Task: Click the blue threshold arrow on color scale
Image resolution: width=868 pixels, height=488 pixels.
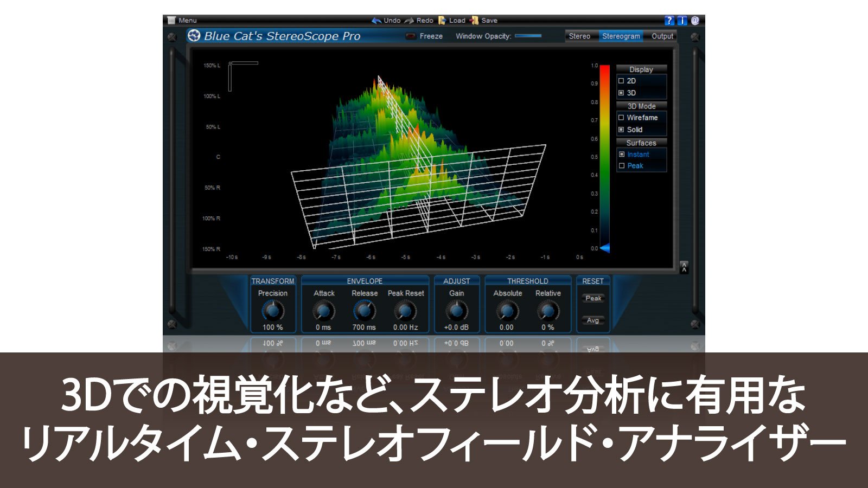Action: pos(605,248)
